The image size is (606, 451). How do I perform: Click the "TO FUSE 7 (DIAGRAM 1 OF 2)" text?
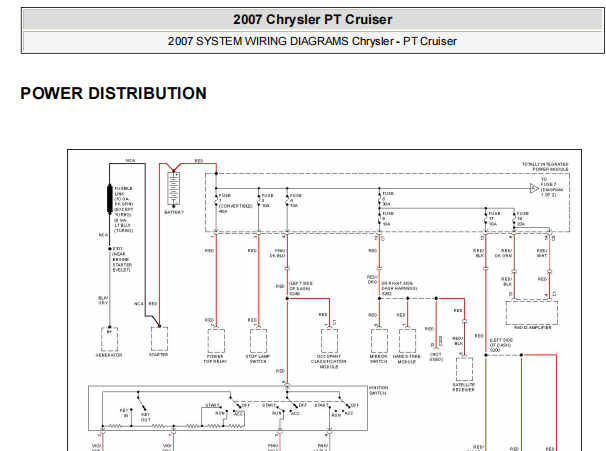click(552, 187)
